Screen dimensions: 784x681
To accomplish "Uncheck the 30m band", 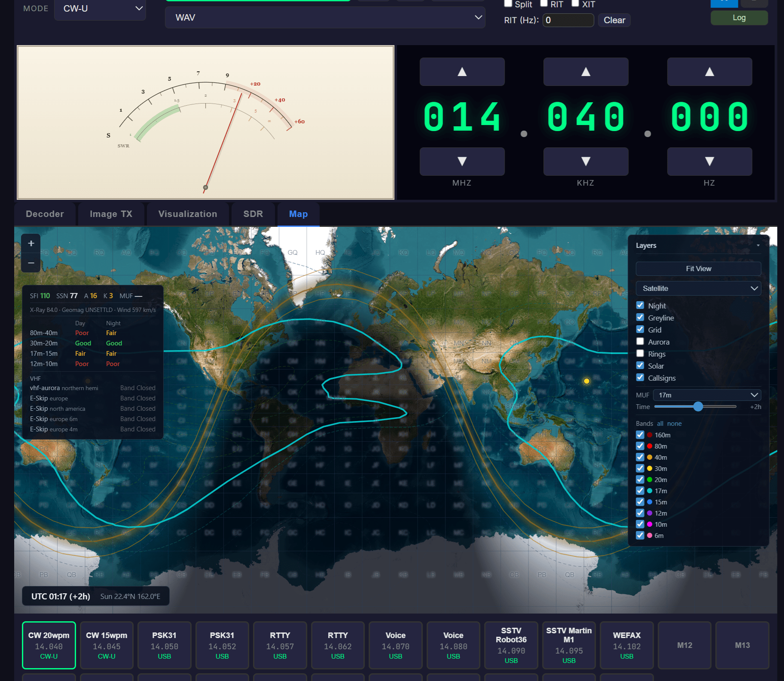I will pos(640,468).
